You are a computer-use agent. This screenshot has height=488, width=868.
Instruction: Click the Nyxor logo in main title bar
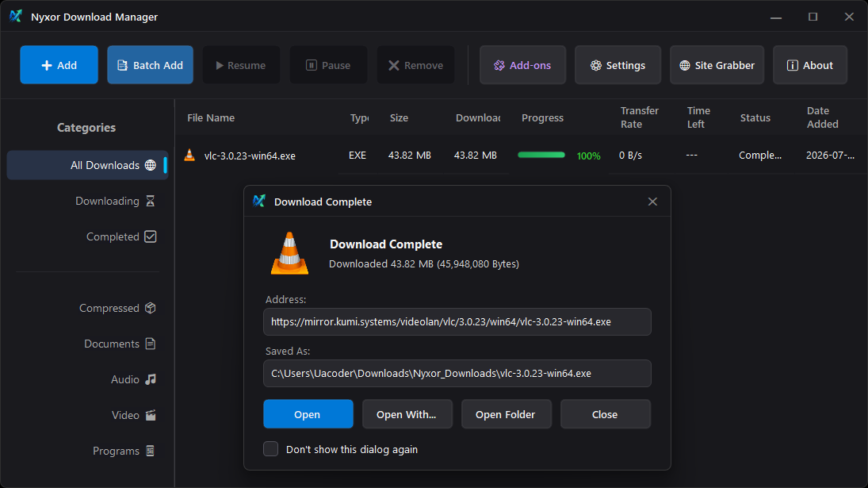[16, 16]
